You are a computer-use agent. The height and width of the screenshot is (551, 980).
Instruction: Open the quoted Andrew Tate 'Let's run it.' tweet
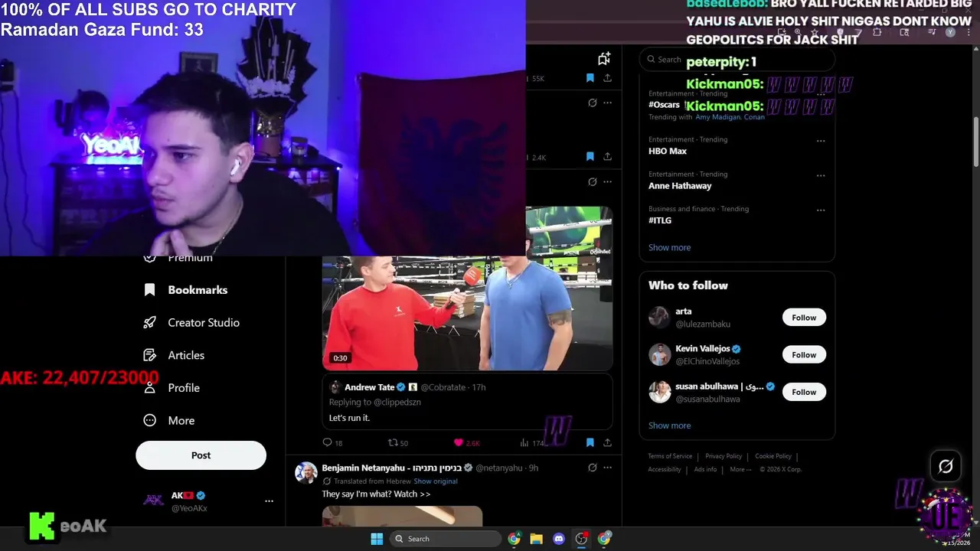click(467, 402)
